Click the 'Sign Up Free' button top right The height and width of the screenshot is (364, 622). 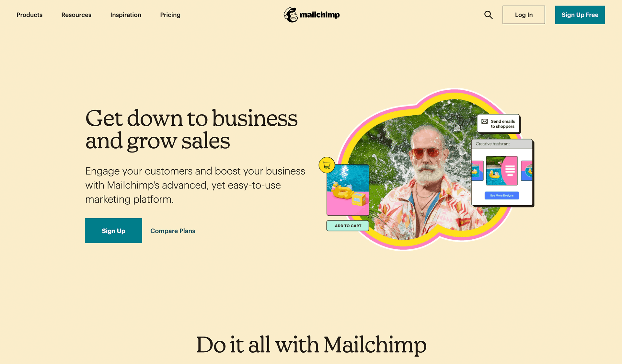581,15
